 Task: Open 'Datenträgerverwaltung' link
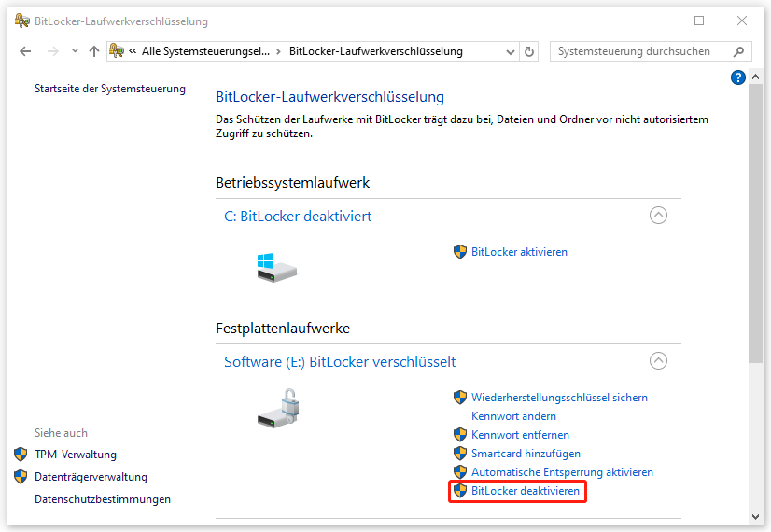pyautogui.click(x=91, y=477)
